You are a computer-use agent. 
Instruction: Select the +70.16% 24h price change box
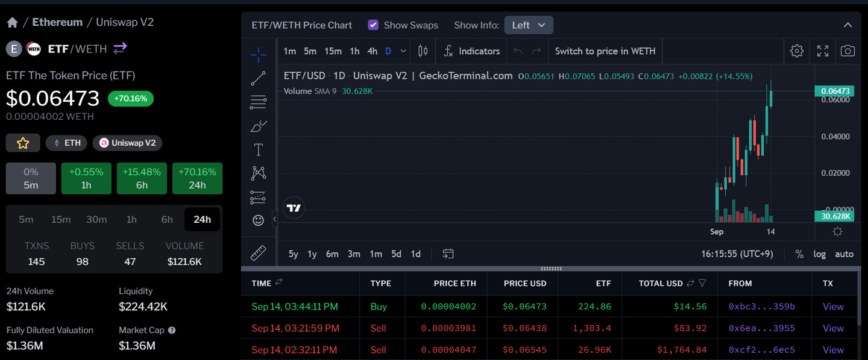[x=197, y=178]
